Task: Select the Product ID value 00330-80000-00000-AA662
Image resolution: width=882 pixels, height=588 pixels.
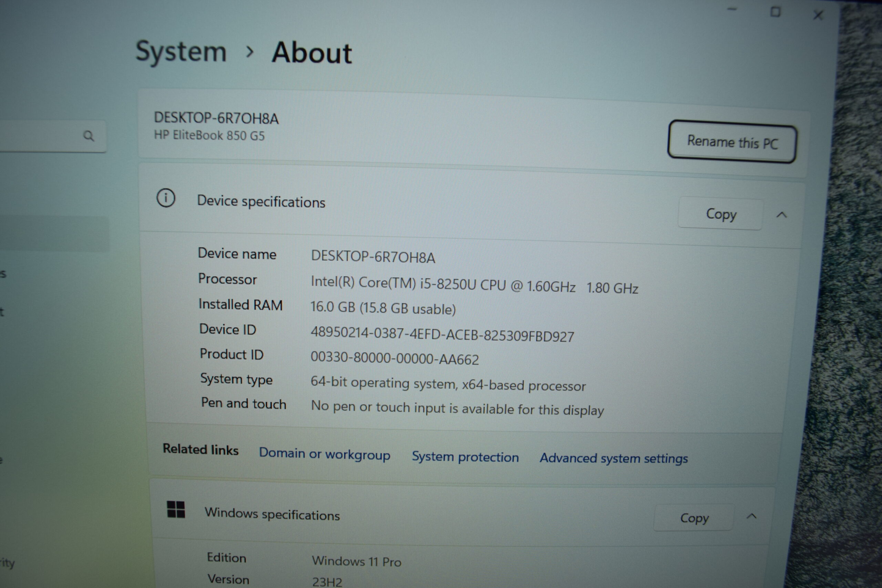Action: 394,358
